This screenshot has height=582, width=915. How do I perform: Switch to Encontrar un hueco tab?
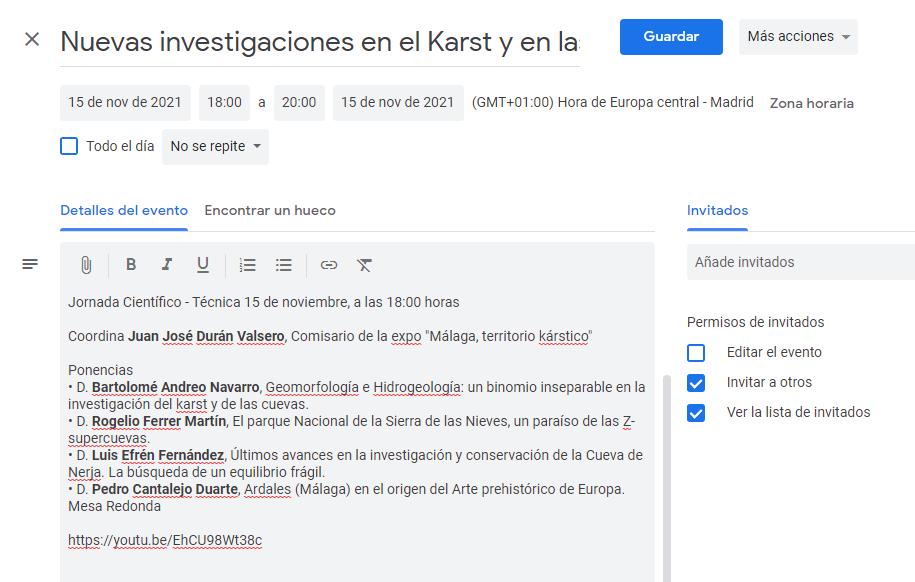pos(270,211)
